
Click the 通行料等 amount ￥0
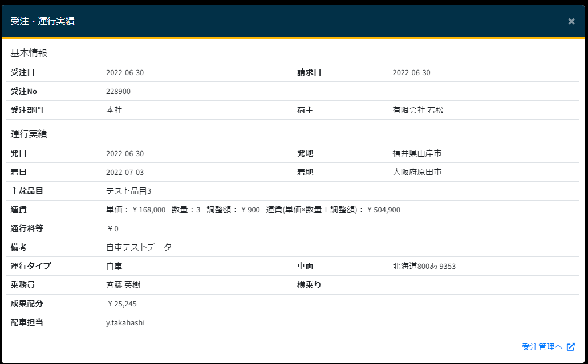pos(112,229)
